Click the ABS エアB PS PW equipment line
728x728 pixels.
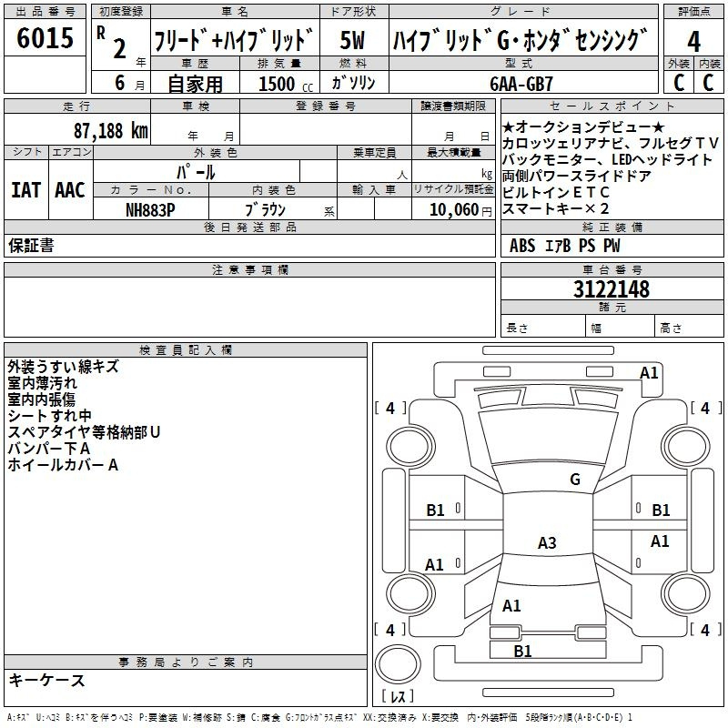click(x=564, y=245)
